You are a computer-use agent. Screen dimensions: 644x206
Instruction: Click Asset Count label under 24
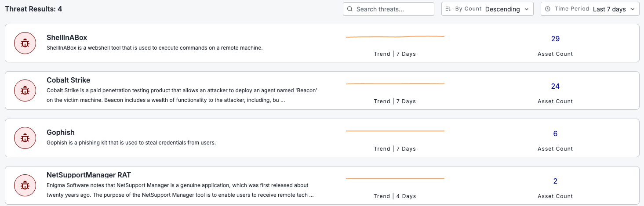(x=555, y=101)
